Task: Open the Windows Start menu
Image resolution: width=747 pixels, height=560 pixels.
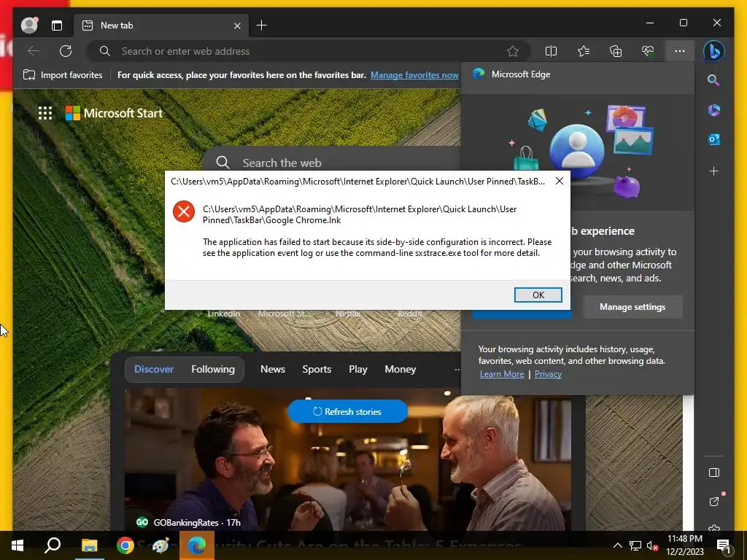Action: click(x=18, y=545)
